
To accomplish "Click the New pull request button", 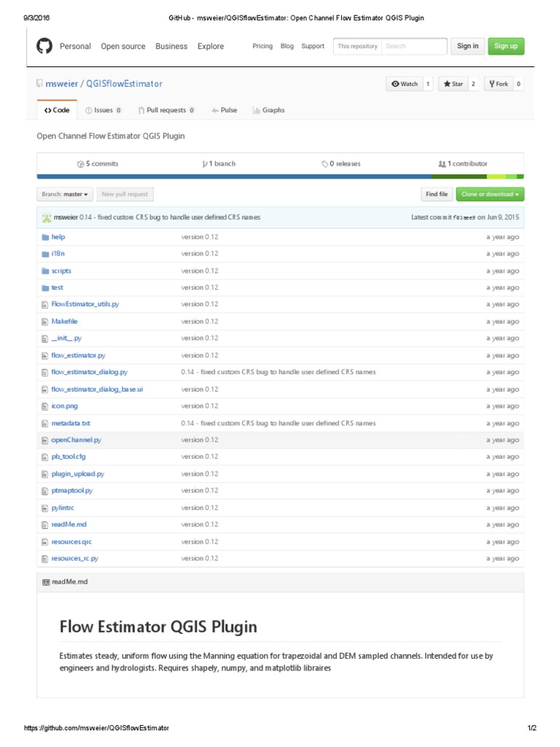I will (x=125, y=194).
